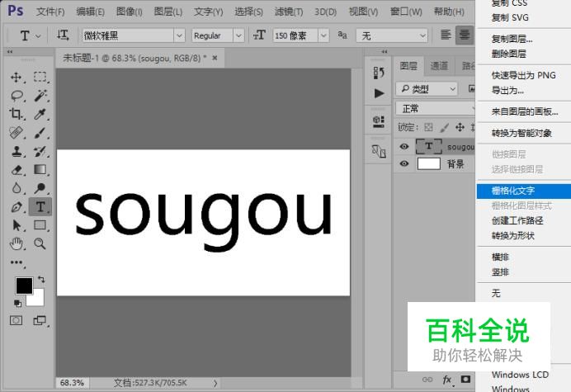Open the Actions panel play icon
The image size is (571, 392).
click(x=379, y=93)
